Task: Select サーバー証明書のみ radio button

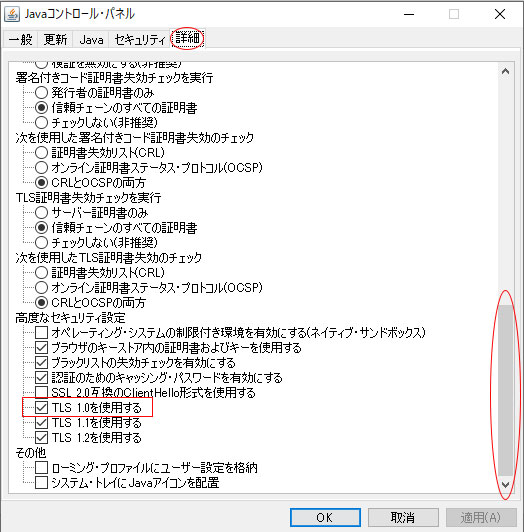Action: pyautogui.click(x=41, y=213)
